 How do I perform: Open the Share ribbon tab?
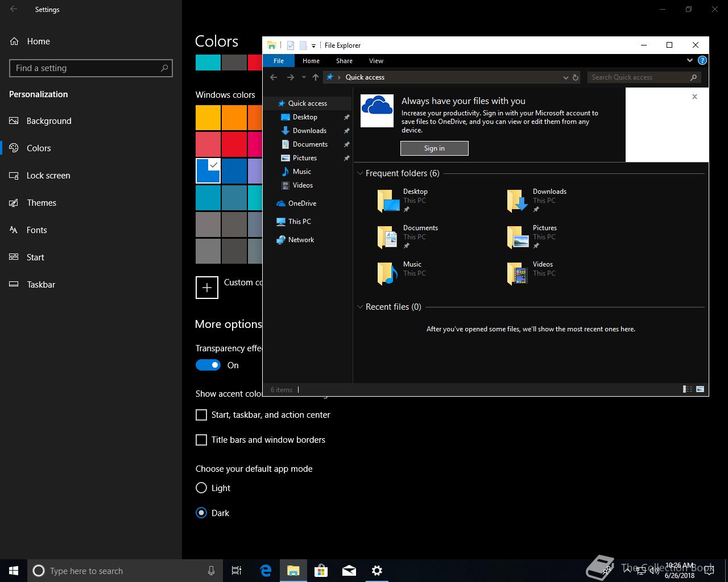(x=344, y=61)
